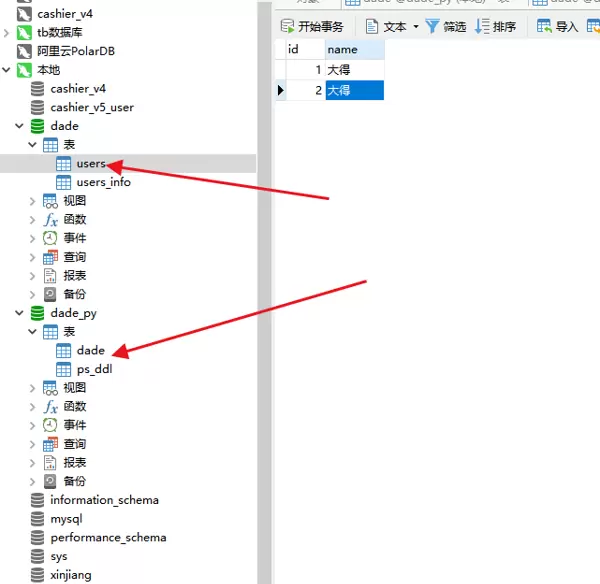Expand the tb数据库 connection node
This screenshot has width=600, height=584.
click(7, 33)
